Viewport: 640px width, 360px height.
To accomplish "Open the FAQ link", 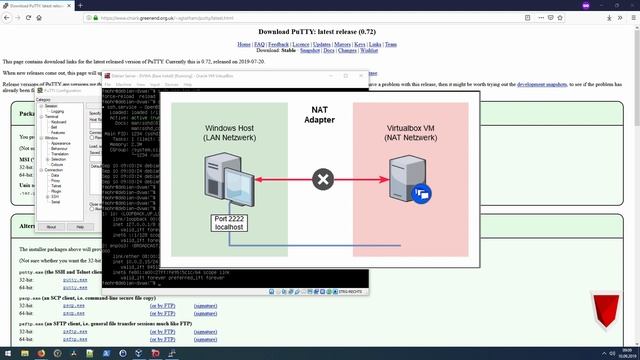I will click(x=260, y=44).
